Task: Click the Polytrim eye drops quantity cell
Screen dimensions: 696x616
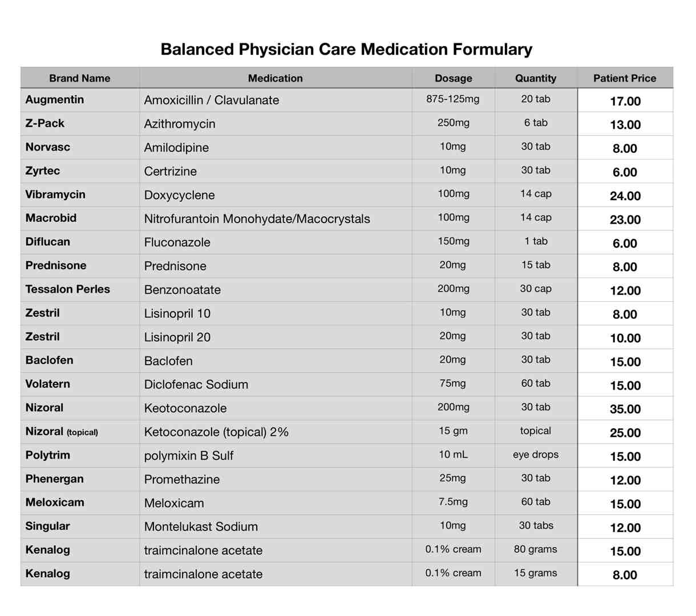Action: click(536, 455)
